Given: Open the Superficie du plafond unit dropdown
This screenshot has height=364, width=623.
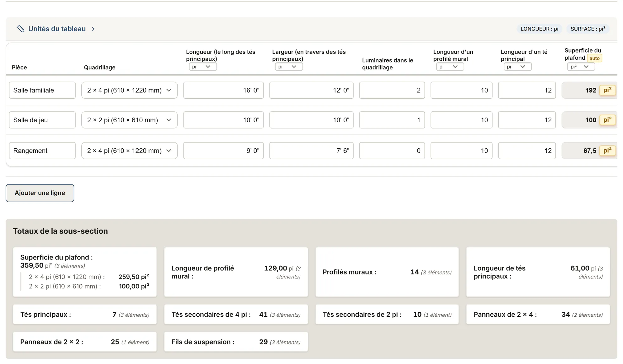Looking at the screenshot, I should click(581, 67).
